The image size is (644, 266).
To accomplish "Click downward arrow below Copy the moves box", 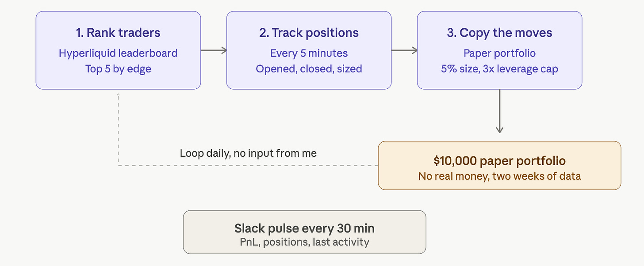I will pos(499,111).
